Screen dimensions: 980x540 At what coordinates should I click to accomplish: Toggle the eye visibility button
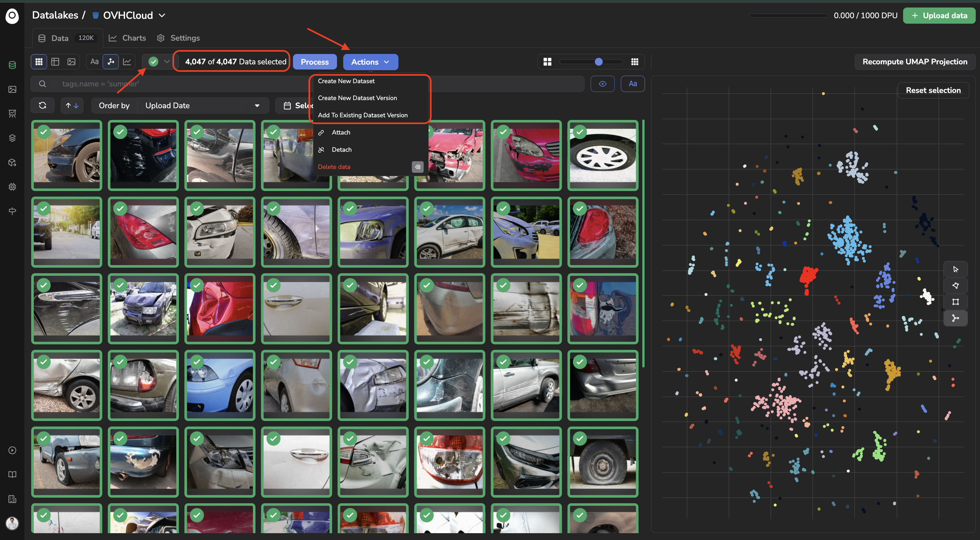[x=602, y=84]
